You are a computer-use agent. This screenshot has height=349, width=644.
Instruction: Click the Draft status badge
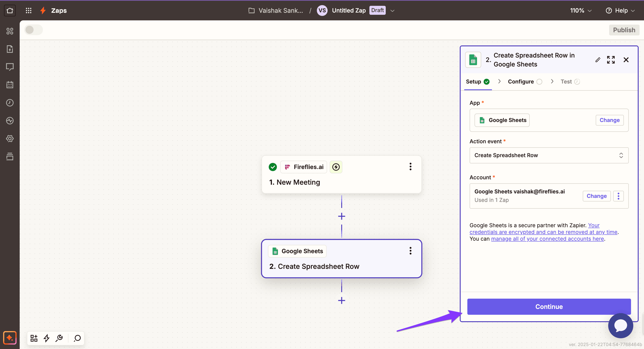(x=377, y=10)
